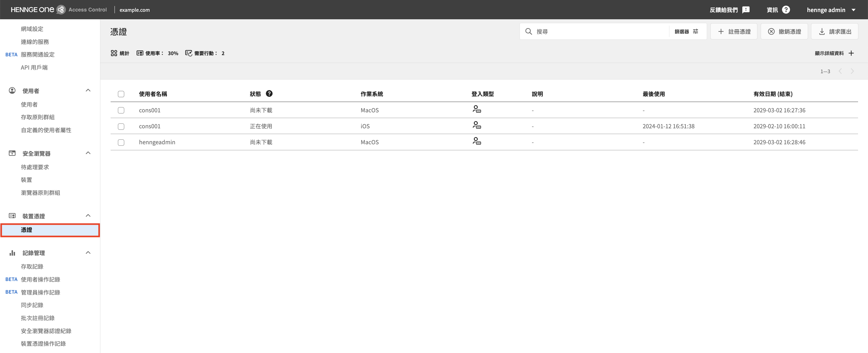Screen dimensions: 868x353
Task: Sort by 有效日期 (結束) column header
Action: (773, 94)
